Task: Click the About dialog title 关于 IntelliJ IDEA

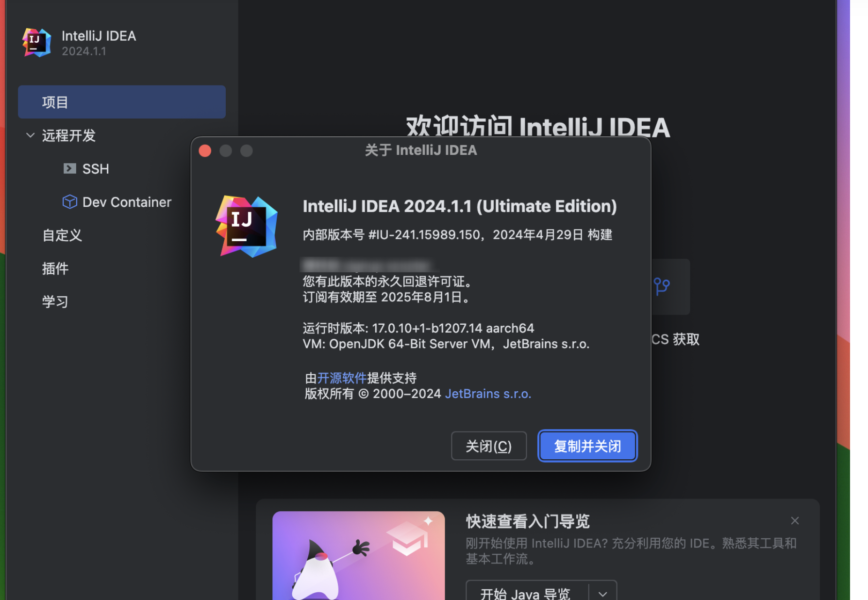Action: pyautogui.click(x=421, y=150)
